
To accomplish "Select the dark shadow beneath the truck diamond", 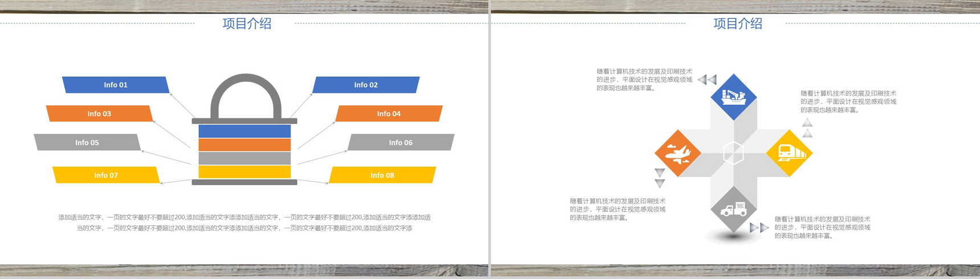I will coord(733,237).
